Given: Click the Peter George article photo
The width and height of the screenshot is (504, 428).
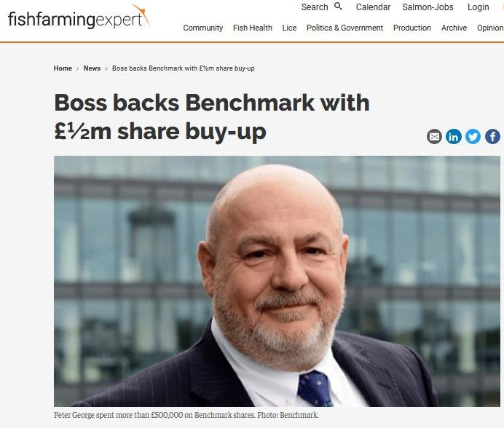Looking at the screenshot, I should tap(277, 281).
